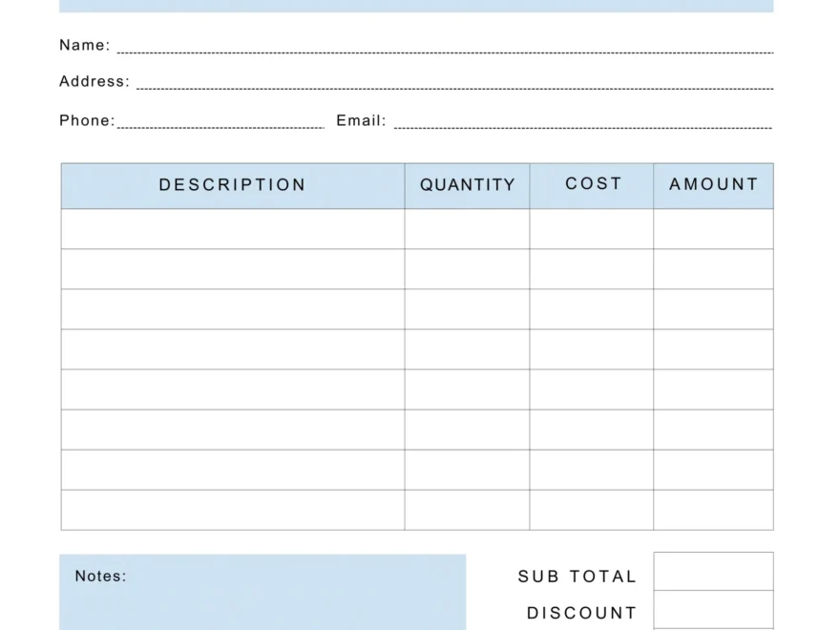Screen dimensions: 840x630
Task: Click the last row Description cell
Action: (232, 510)
